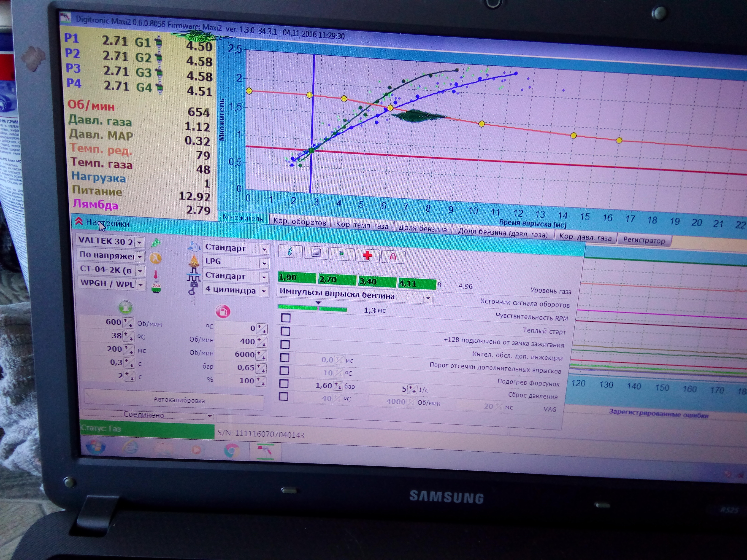The height and width of the screenshot is (560, 747).
Task: Click the orange lambda probe icon
Action: [x=155, y=258]
